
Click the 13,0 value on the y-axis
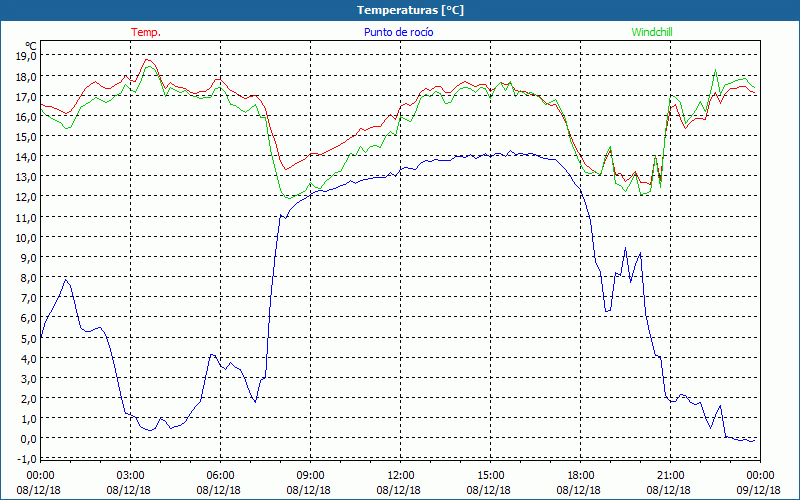[x=27, y=177]
